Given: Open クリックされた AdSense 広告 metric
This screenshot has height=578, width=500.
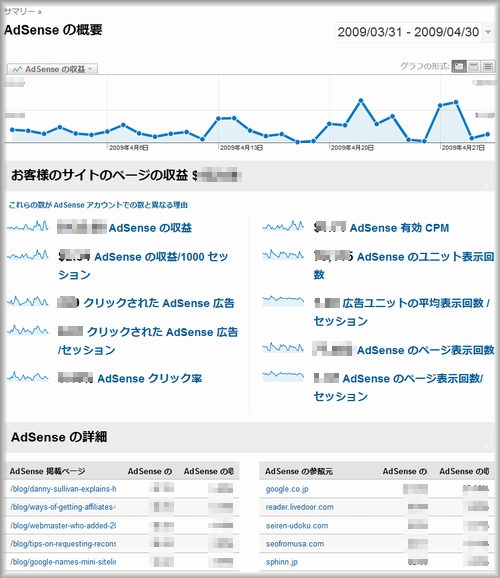Looking at the screenshot, I should (159, 303).
